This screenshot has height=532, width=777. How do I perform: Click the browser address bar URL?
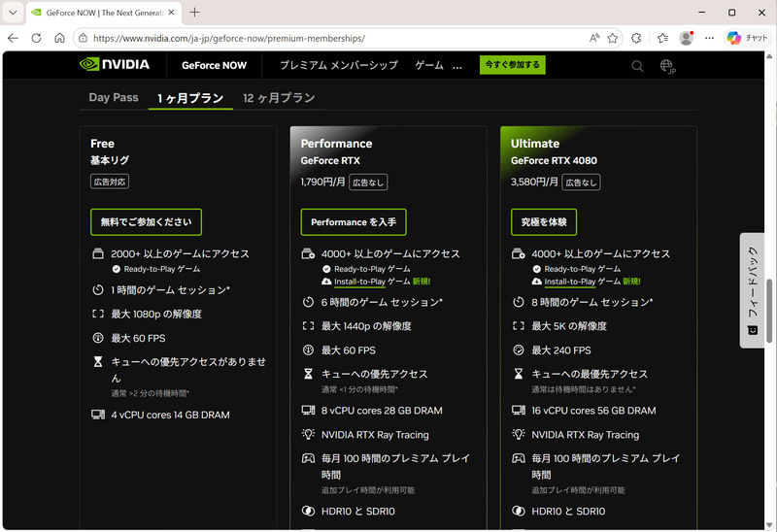point(229,38)
